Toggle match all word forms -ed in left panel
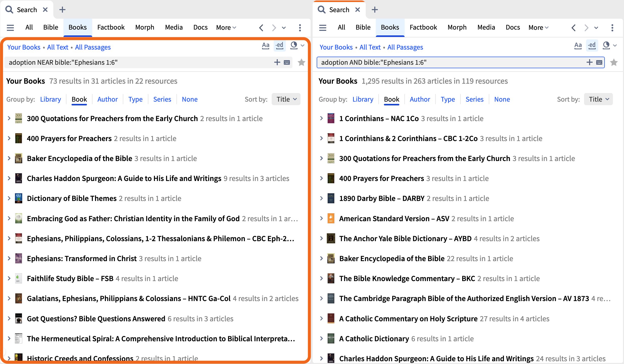The height and width of the screenshot is (364, 624). coord(280,46)
